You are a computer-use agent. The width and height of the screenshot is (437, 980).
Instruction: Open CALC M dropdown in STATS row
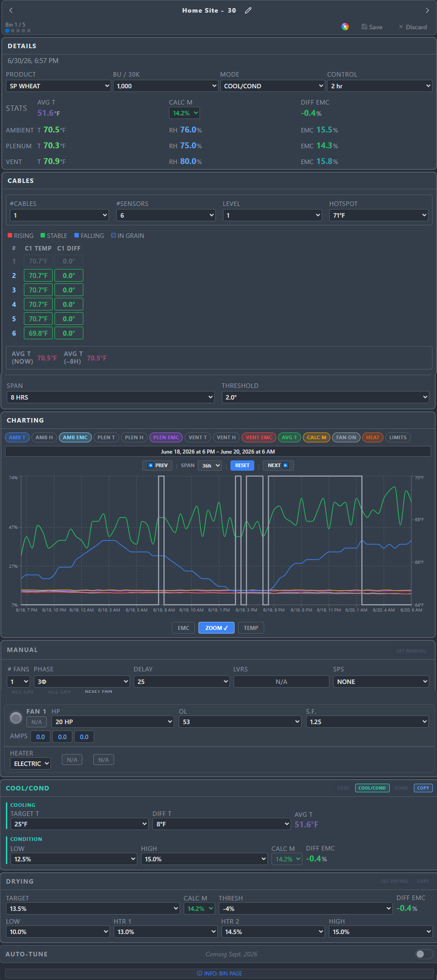[184, 113]
